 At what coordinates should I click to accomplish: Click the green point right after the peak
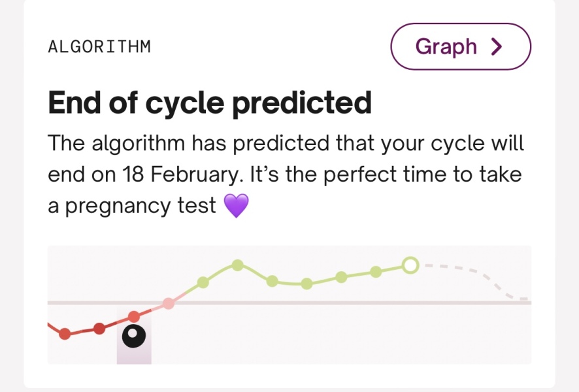tap(273, 281)
